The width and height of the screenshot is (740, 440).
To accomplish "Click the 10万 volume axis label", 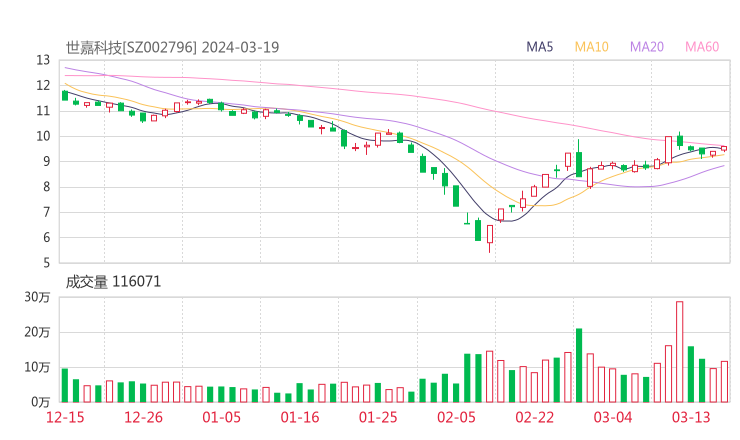I will pos(37,367).
